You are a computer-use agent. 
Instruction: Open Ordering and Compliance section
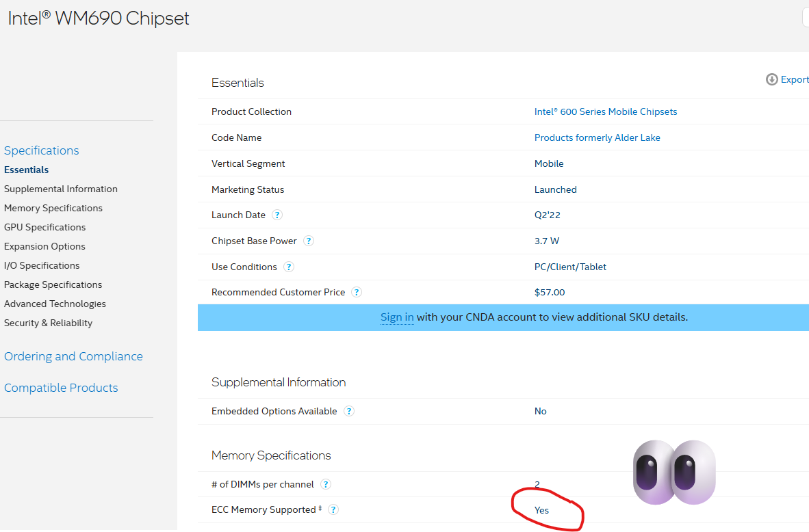click(73, 356)
